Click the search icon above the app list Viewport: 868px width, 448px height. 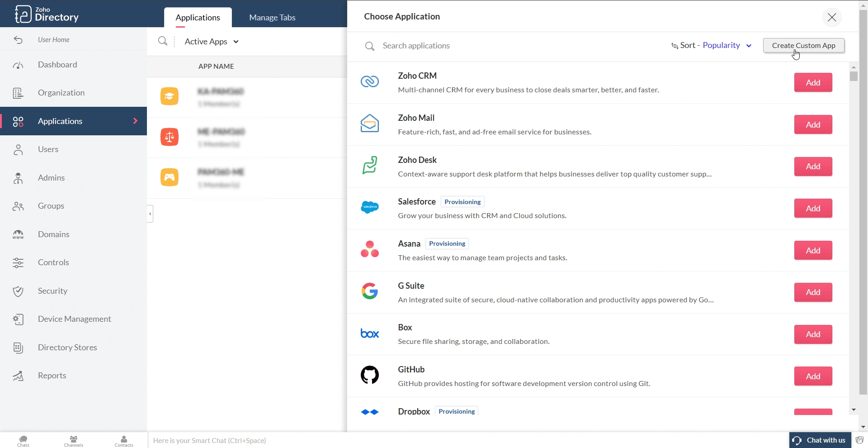[163, 41]
